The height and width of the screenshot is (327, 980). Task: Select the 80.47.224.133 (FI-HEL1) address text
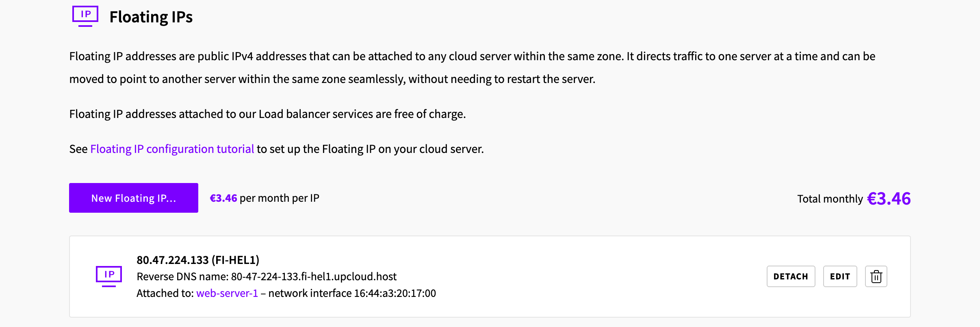198,260
